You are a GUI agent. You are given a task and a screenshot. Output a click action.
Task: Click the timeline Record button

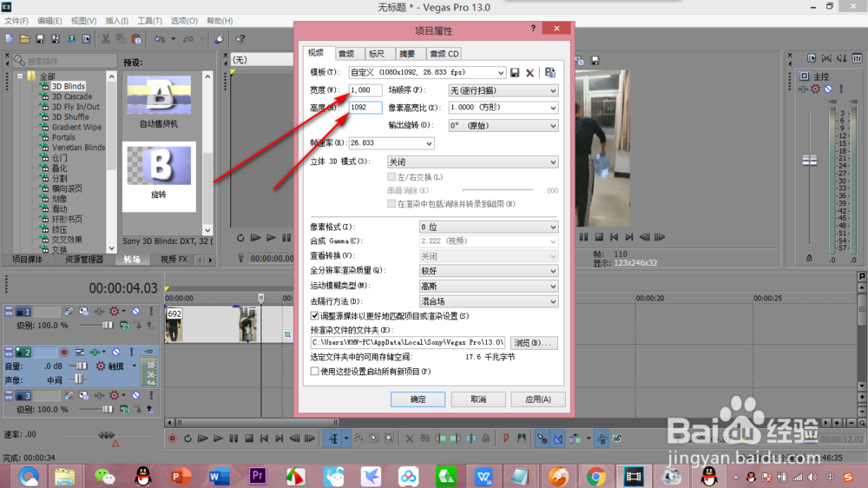(x=172, y=439)
